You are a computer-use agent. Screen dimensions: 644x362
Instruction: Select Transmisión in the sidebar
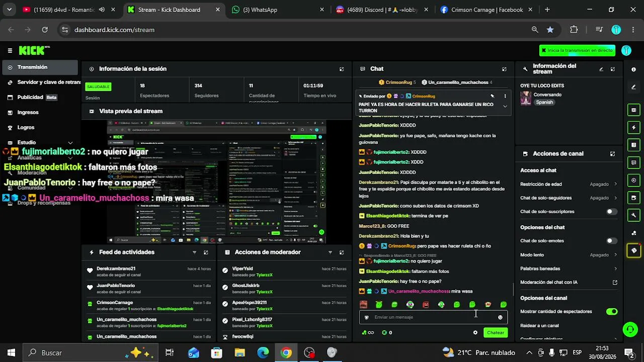tap(40, 67)
